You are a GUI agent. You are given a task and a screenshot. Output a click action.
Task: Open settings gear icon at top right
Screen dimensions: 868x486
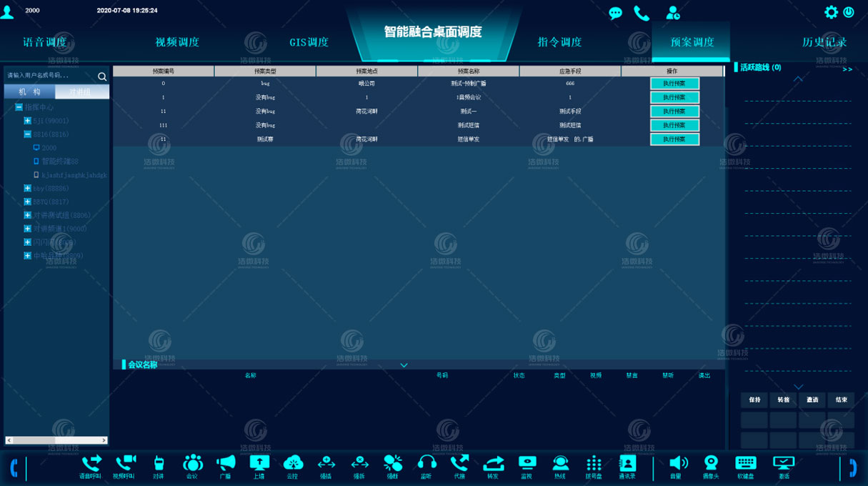831,12
